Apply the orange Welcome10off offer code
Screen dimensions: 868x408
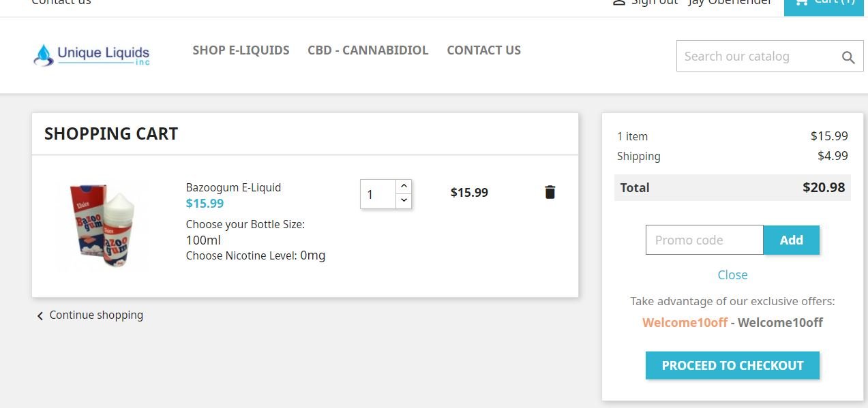685,322
